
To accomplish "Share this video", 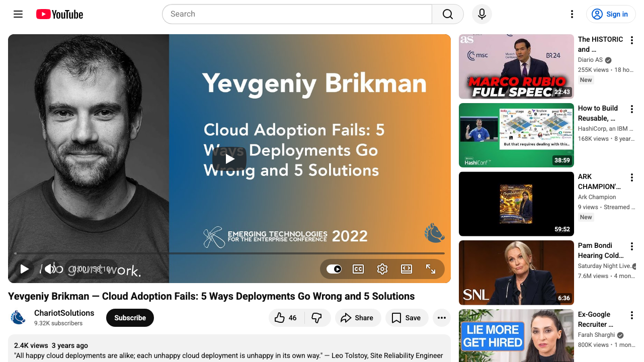I will point(357,318).
